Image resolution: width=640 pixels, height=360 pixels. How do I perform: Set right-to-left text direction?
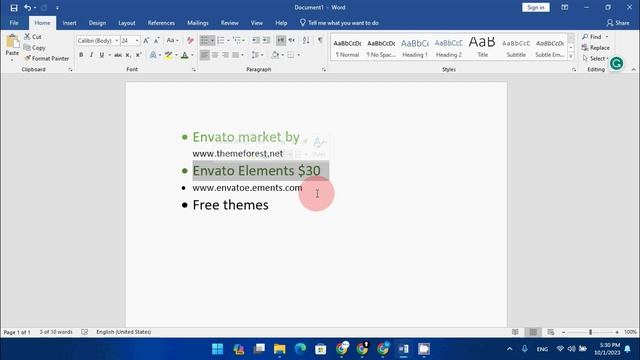291,40
